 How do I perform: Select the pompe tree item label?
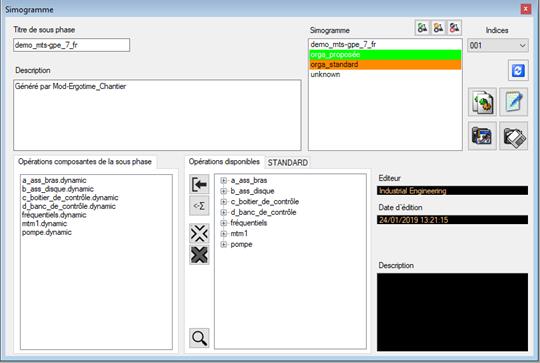[x=241, y=245]
